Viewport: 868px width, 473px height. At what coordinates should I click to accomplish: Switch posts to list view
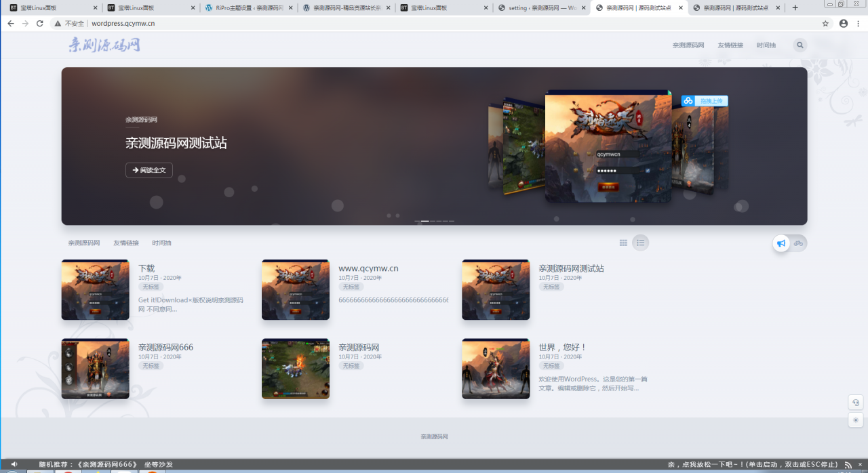click(x=640, y=243)
